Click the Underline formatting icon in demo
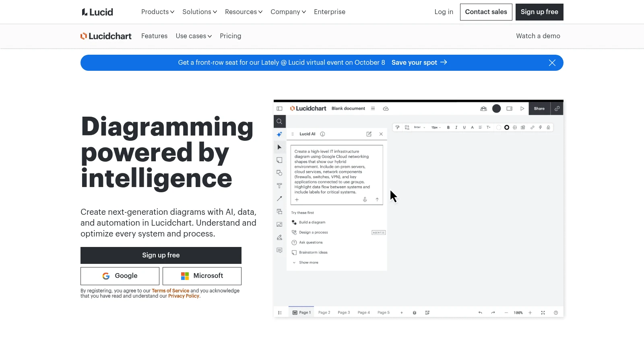This screenshot has width=644, height=362. coord(464,128)
